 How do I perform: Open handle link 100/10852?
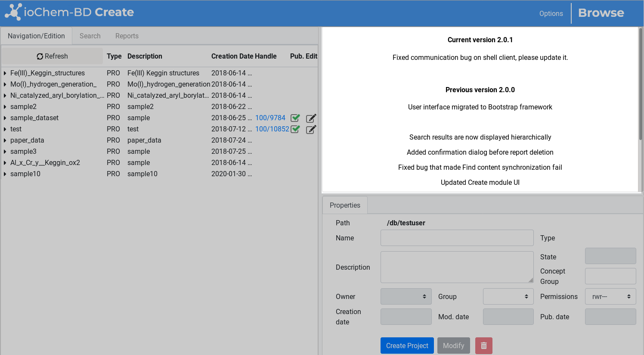[x=272, y=129]
